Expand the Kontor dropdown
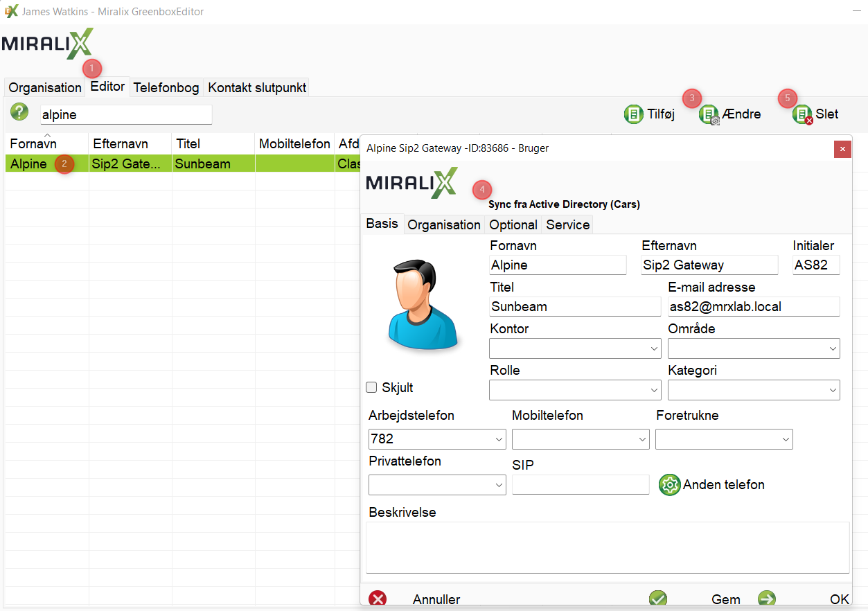Image resolution: width=868 pixels, height=611 pixels. (654, 349)
